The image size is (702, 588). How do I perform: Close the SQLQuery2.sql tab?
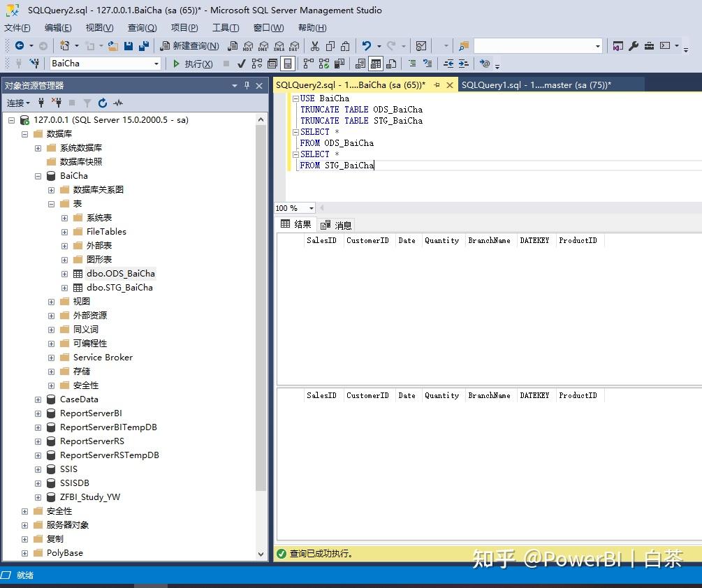click(450, 85)
